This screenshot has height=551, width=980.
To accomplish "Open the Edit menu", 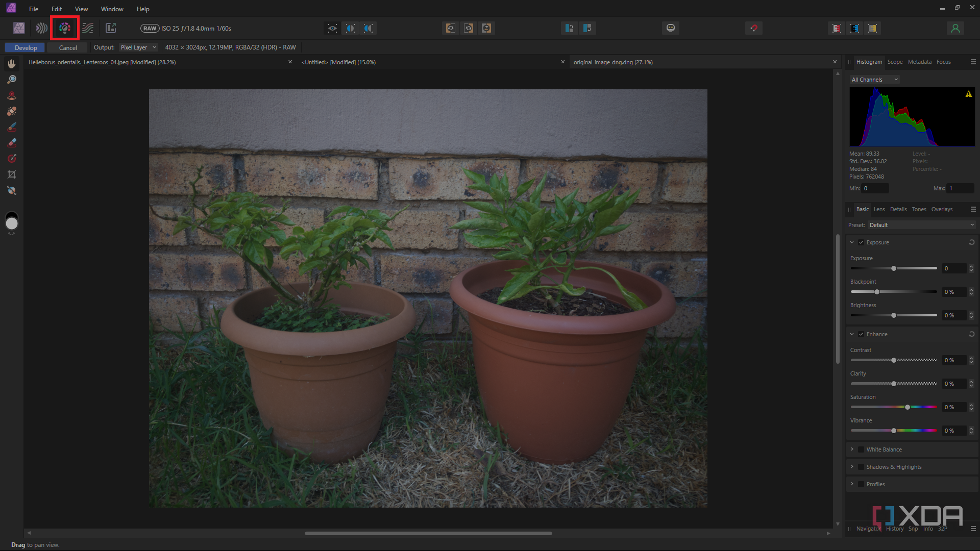I will click(57, 9).
